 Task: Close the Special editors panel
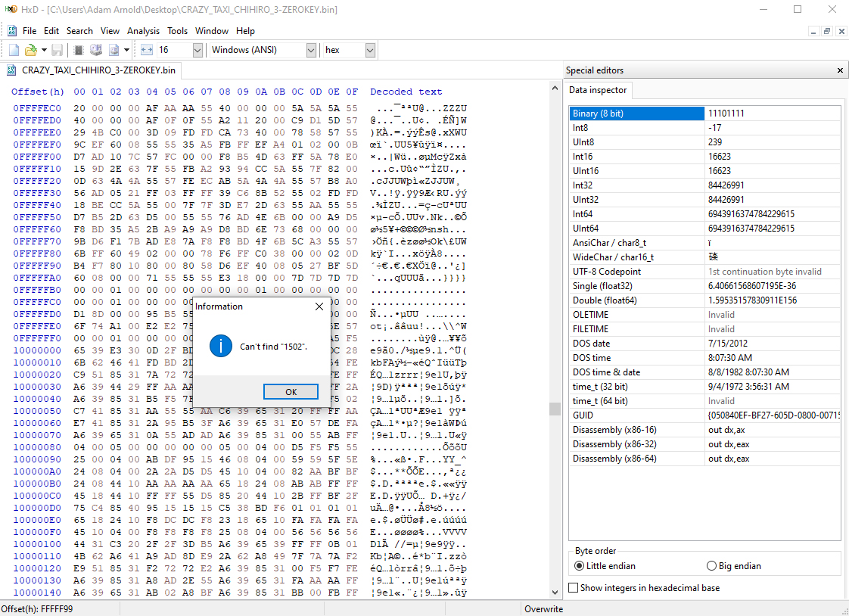(840, 70)
